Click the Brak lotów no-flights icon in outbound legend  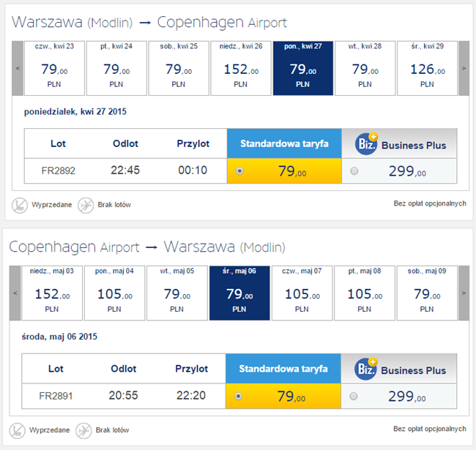[86, 205]
